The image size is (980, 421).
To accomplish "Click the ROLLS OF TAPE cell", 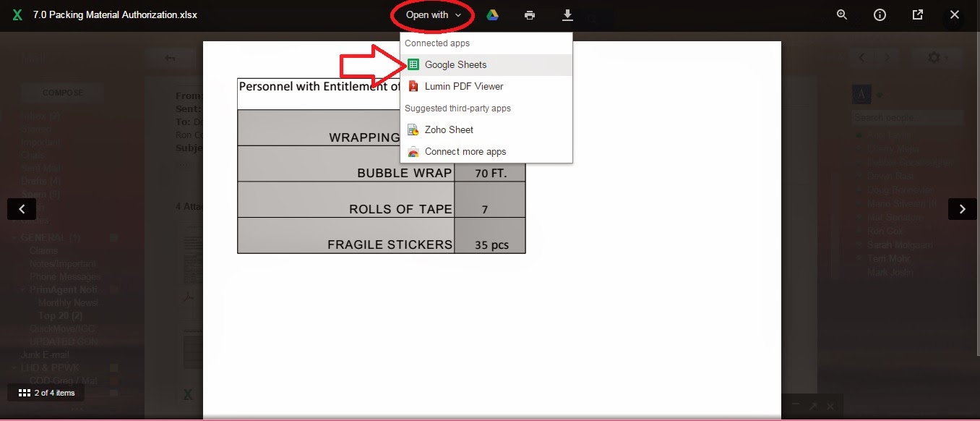I will [x=346, y=200].
